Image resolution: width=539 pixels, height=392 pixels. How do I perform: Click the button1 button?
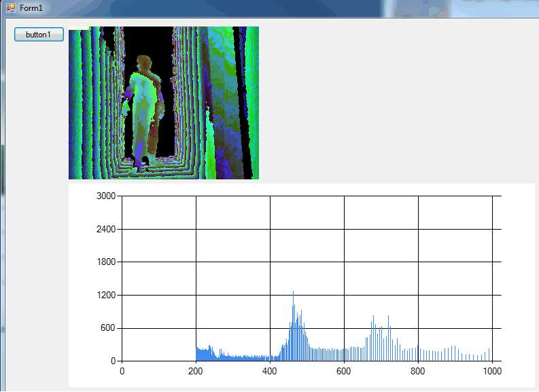pyautogui.click(x=39, y=35)
